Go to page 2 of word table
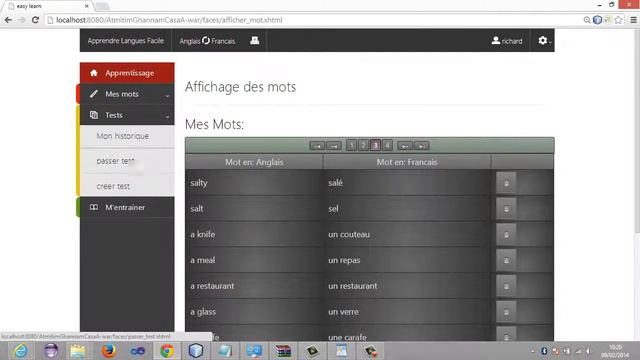Viewport: 640px width, 360px height. click(x=363, y=145)
